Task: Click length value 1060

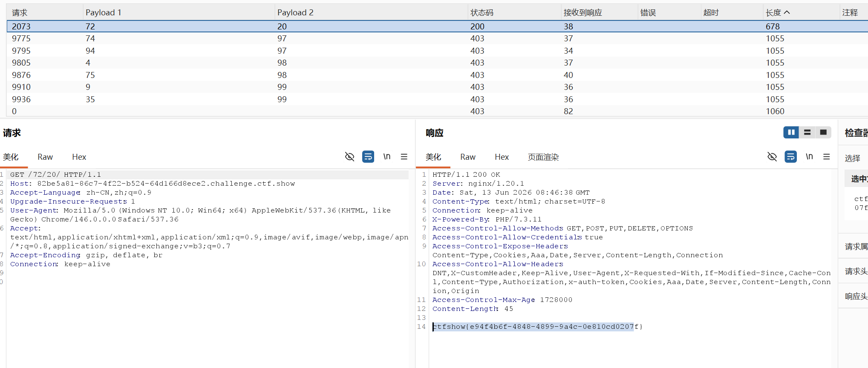Action: pos(775,111)
